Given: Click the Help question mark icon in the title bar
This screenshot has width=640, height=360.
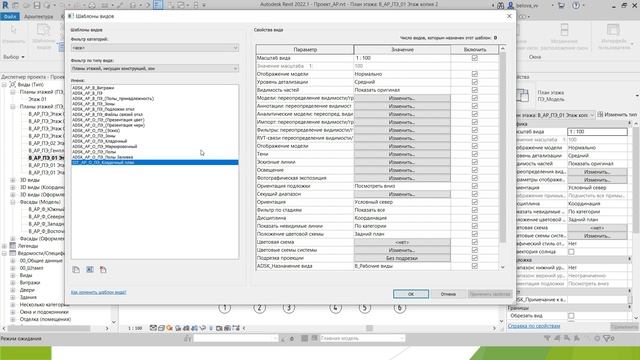Looking at the screenshot, I should tap(576, 5).
